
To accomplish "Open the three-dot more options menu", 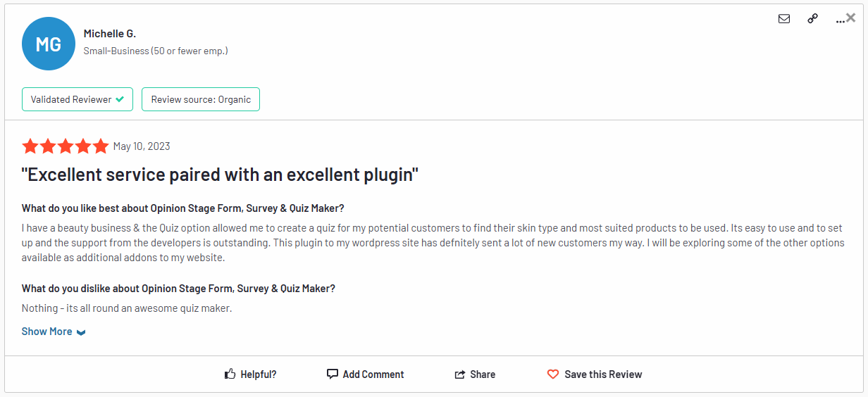I will point(839,20).
